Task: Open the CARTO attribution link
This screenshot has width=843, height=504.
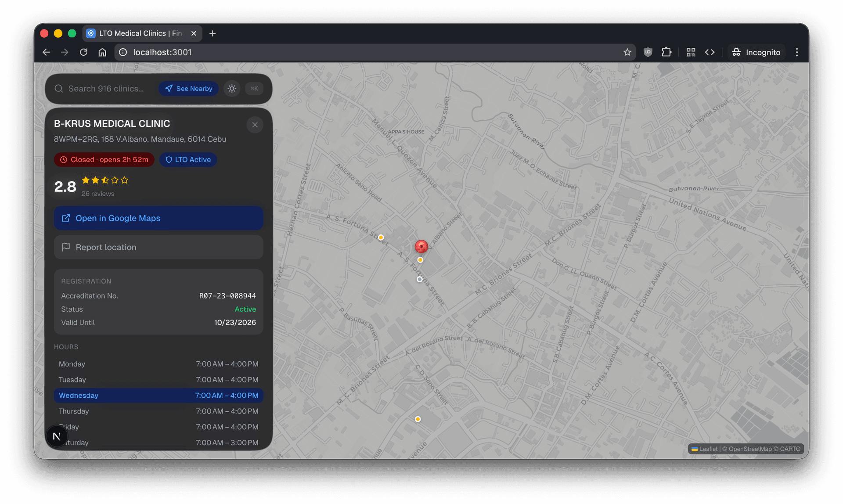Action: (790, 449)
